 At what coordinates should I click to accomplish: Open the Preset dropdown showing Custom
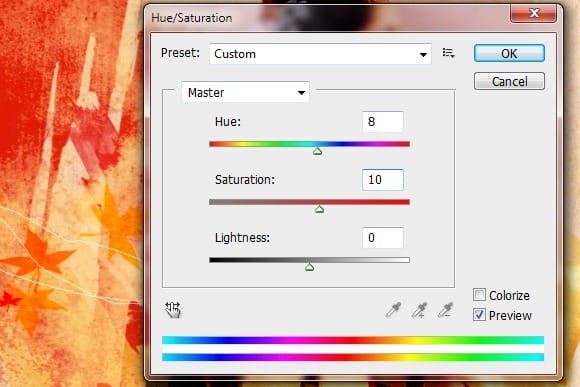320,54
